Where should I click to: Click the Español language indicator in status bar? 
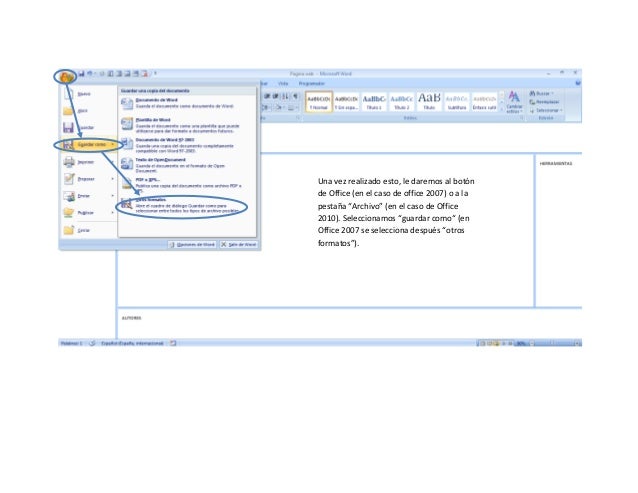pyautogui.click(x=132, y=343)
